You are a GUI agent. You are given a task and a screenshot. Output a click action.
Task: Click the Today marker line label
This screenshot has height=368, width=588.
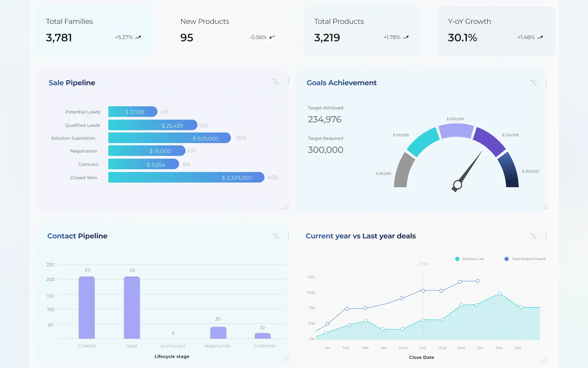[424, 263]
